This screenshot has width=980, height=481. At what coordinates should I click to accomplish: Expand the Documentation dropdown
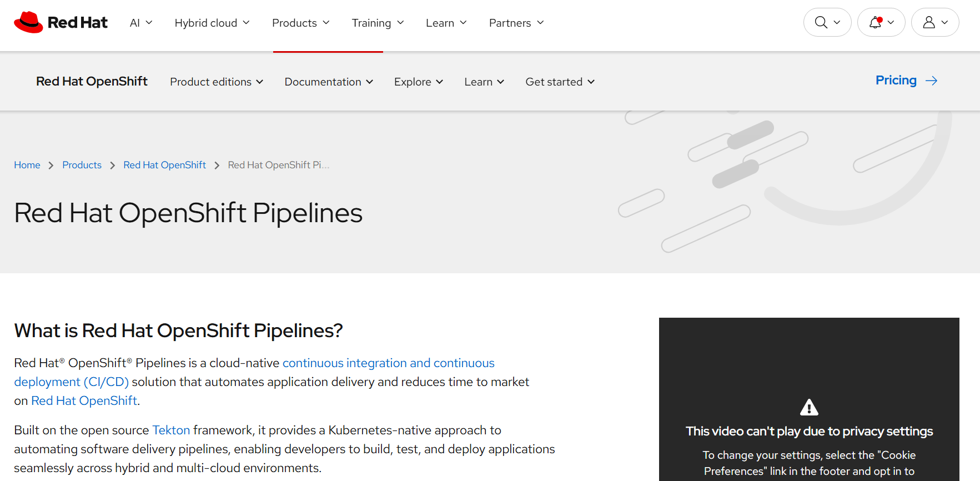coord(329,82)
